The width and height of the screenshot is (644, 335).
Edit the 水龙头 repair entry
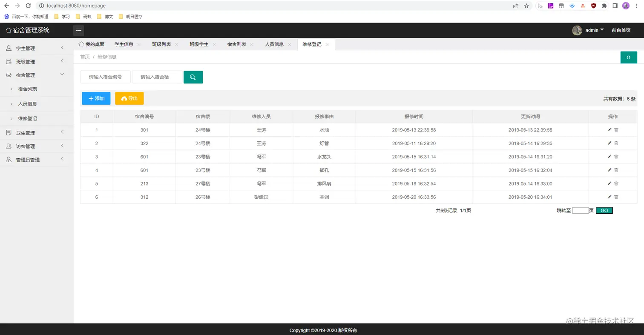[609, 157]
